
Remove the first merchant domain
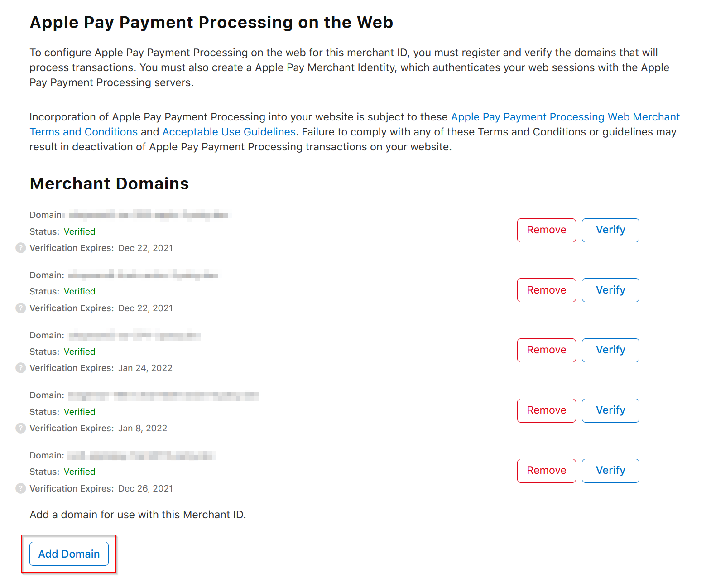pyautogui.click(x=546, y=230)
